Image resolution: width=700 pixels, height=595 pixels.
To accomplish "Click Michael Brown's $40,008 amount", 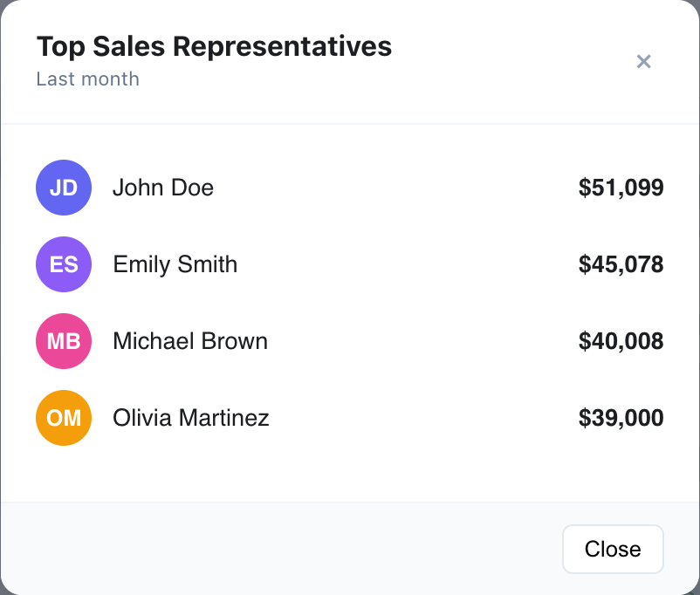I will [x=621, y=341].
